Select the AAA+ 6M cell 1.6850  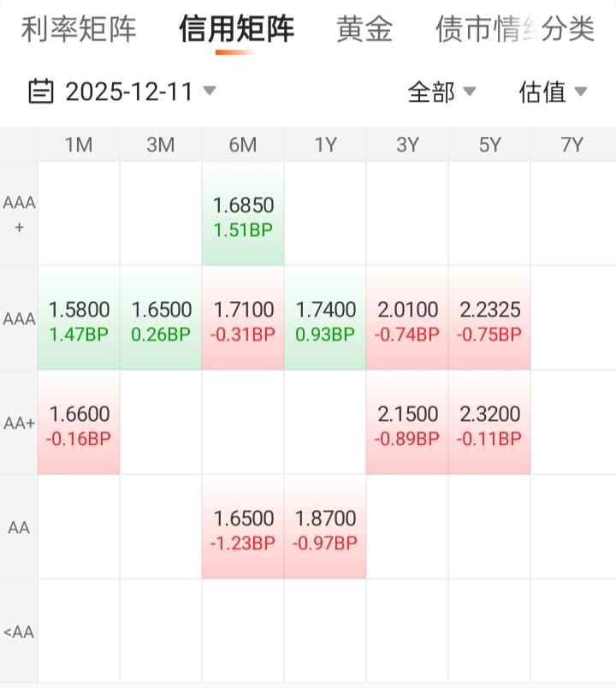click(243, 216)
